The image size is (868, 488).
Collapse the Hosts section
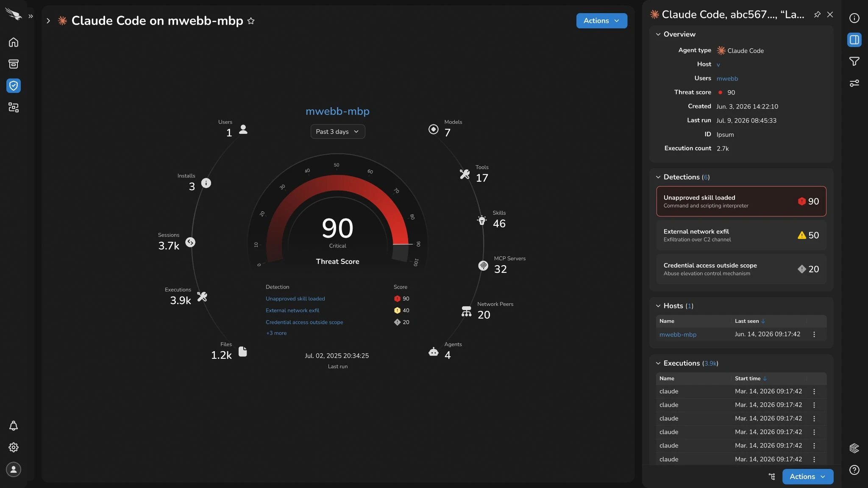point(658,306)
